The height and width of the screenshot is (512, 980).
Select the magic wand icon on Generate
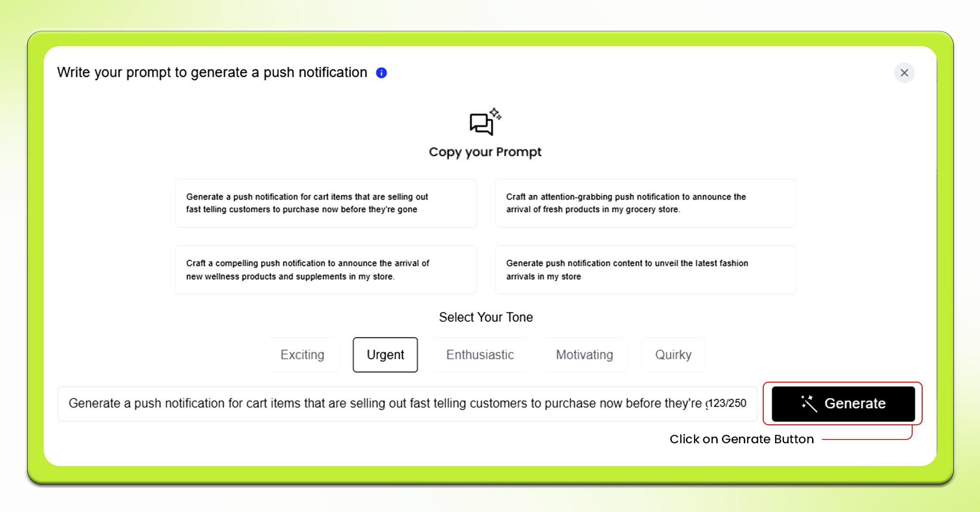point(810,403)
